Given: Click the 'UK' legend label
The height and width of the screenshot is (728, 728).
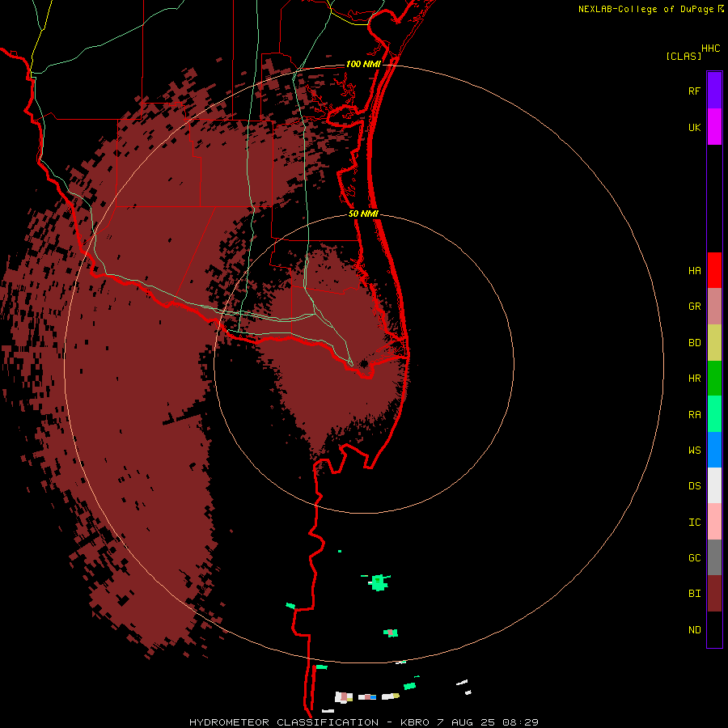Looking at the screenshot, I should click(x=694, y=127).
